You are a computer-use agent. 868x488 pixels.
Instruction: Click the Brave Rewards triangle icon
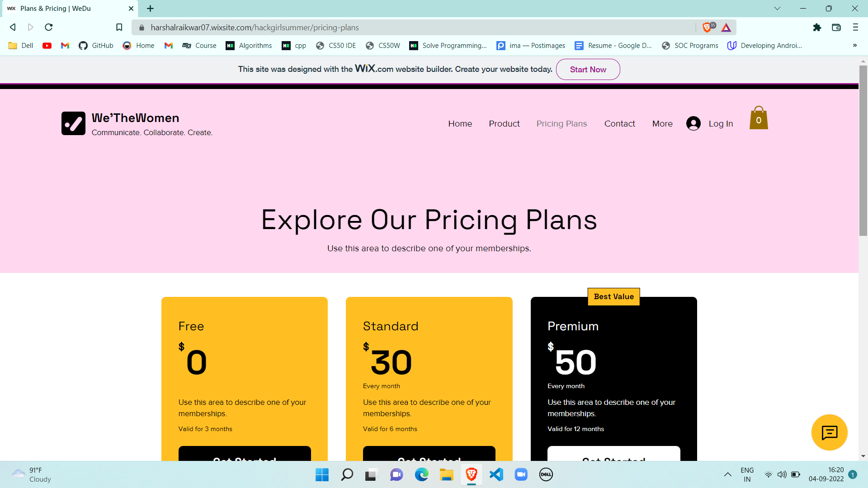[x=726, y=28]
